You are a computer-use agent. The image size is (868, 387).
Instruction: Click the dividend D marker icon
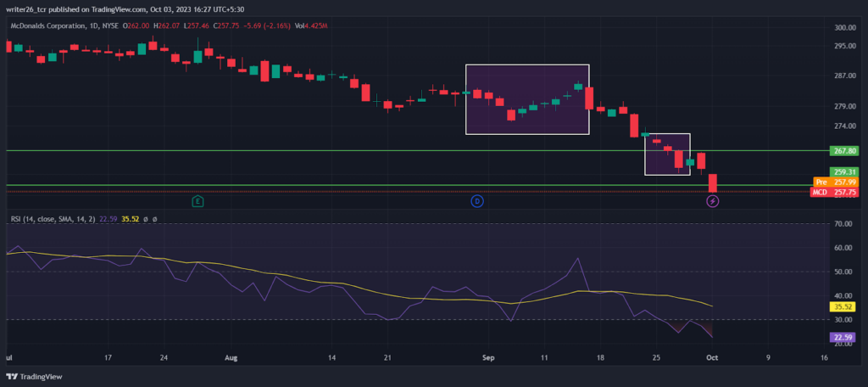[477, 201]
